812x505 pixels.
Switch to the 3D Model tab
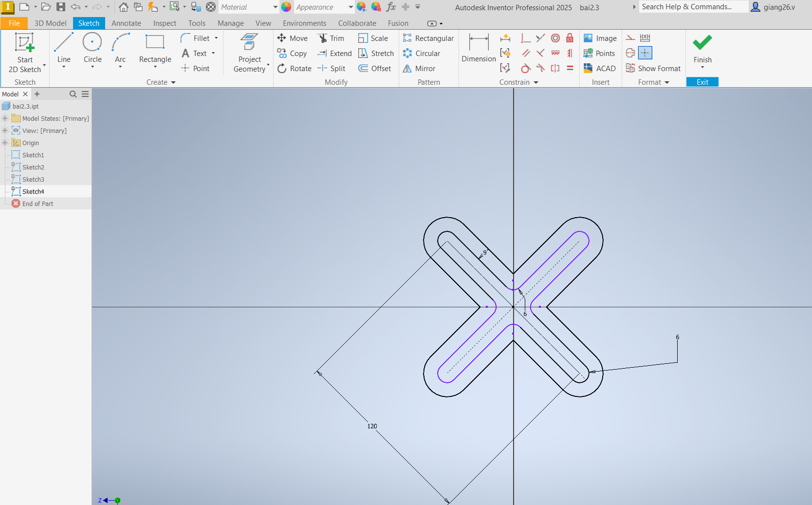50,23
